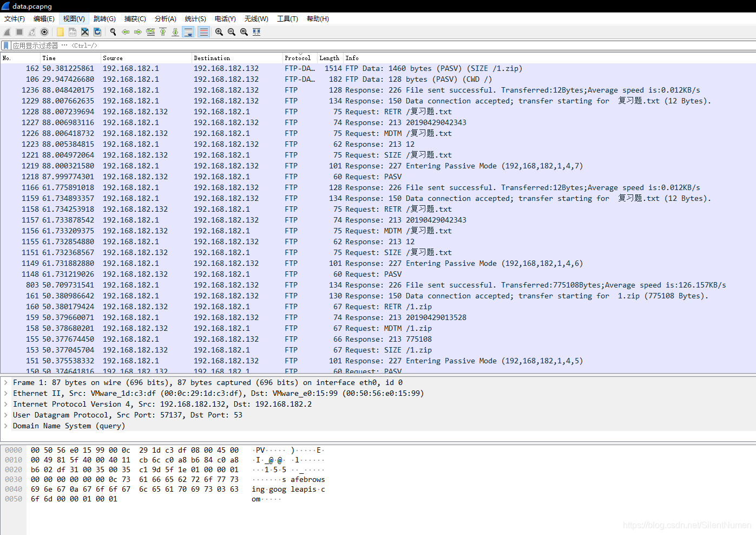Screen dimensions: 756x535
Task: Close this capture file
Action: click(x=85, y=32)
